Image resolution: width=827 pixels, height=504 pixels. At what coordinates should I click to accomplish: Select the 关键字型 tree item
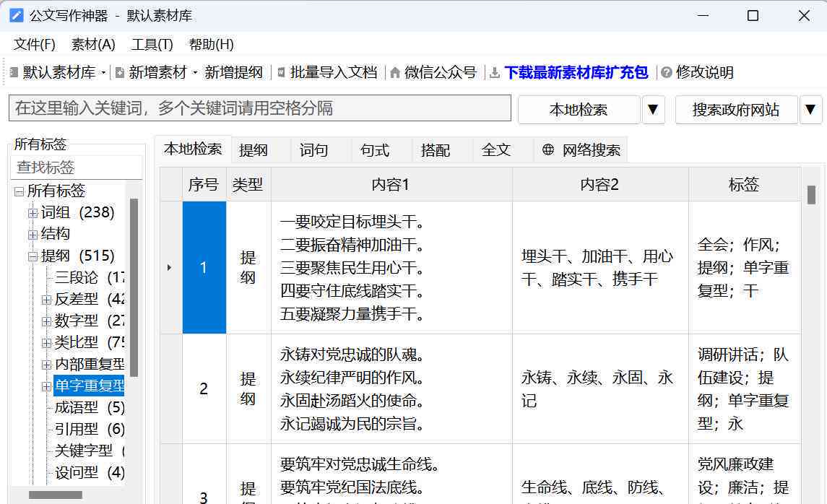(90, 451)
